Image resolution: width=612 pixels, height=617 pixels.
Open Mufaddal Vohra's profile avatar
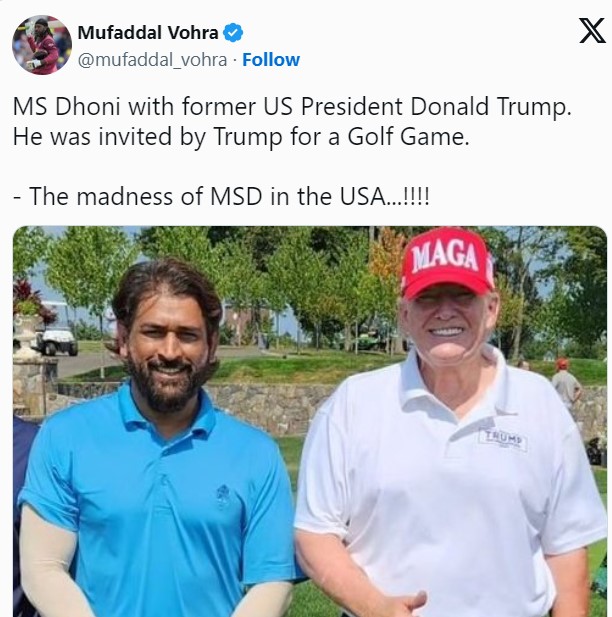coord(42,45)
